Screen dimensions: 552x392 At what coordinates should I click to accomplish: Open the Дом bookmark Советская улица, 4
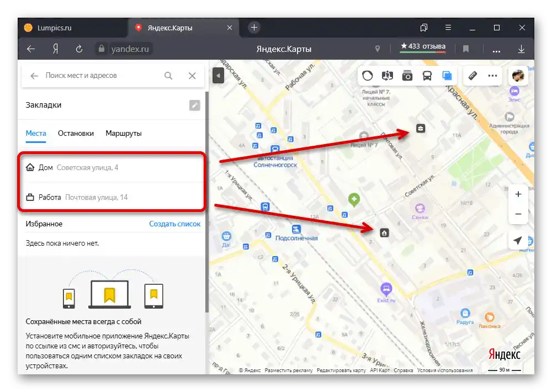tap(112, 167)
